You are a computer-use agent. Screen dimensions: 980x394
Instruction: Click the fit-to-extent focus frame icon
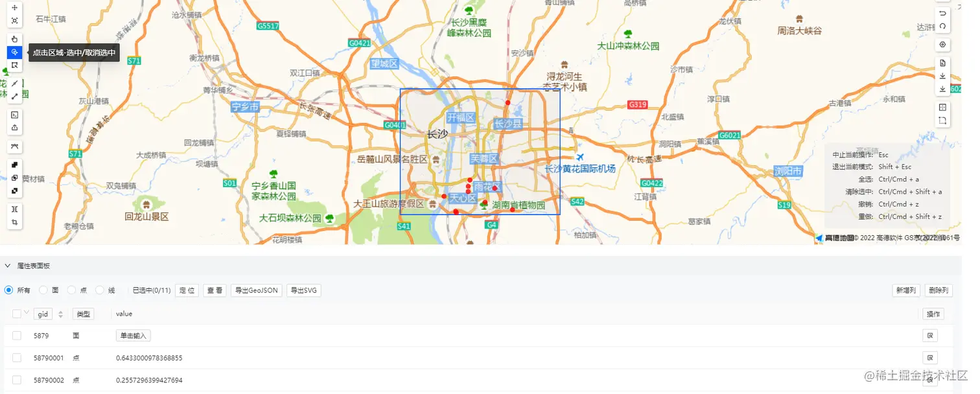pos(14,21)
